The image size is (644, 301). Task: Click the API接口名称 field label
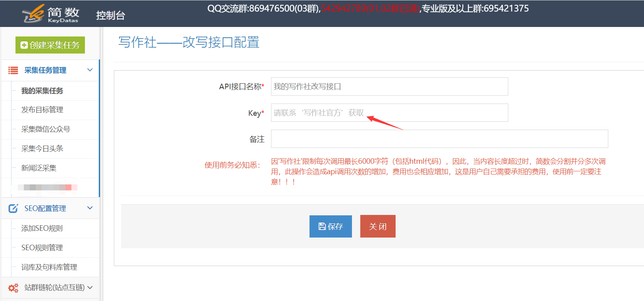[242, 86]
